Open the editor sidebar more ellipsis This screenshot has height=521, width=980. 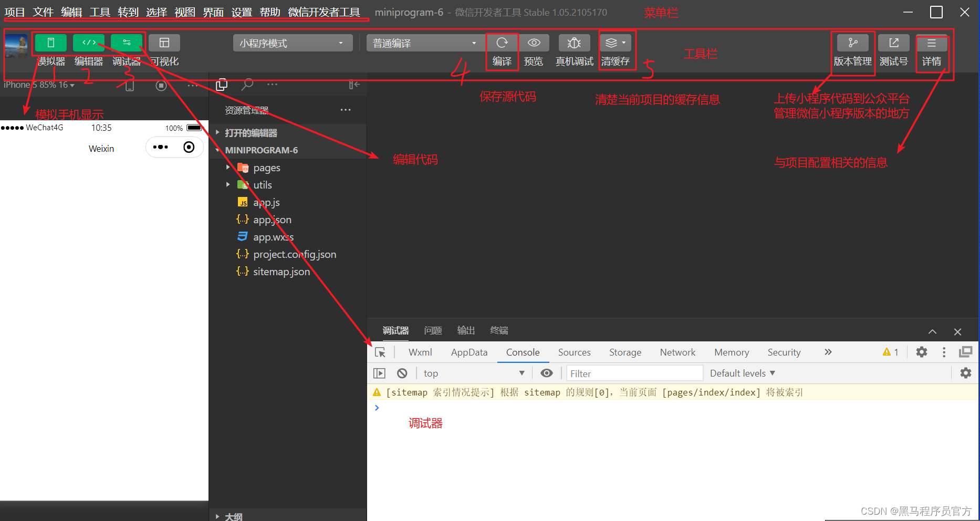(x=272, y=85)
